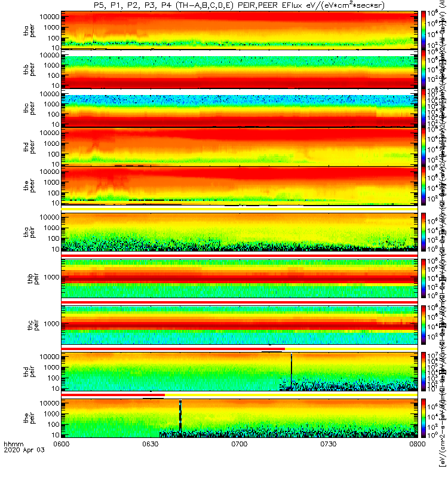Pick the color bar beside tha peir panel
Screen dimensions: 448x478
click(424, 232)
